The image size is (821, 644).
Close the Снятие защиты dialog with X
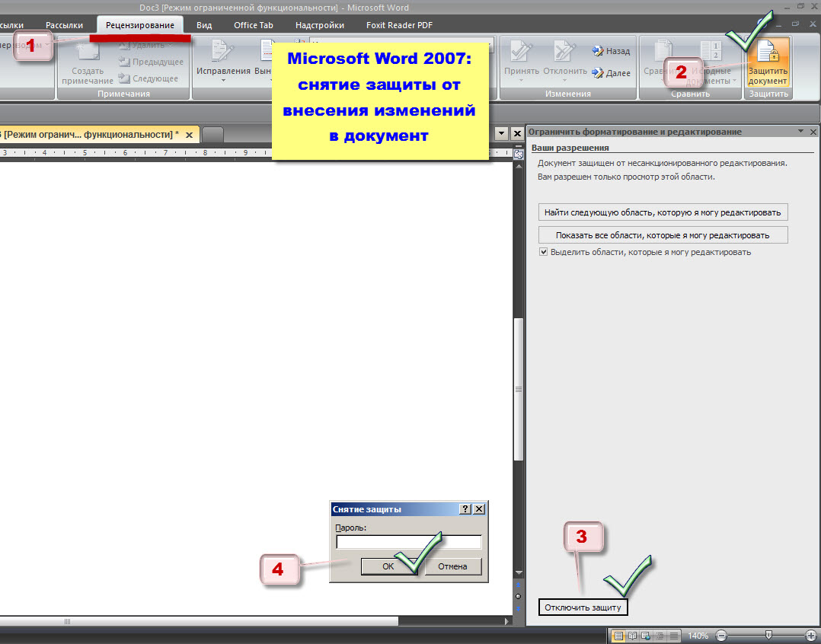pyautogui.click(x=478, y=509)
